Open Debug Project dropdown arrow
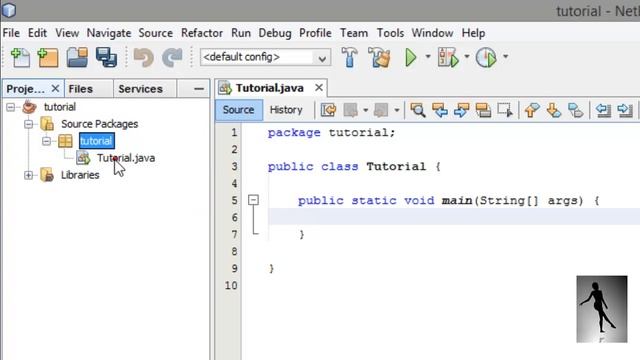 pos(467,57)
